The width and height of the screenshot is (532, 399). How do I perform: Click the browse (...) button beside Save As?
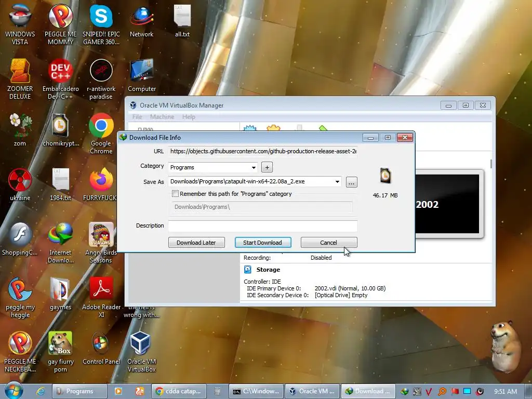tap(352, 182)
